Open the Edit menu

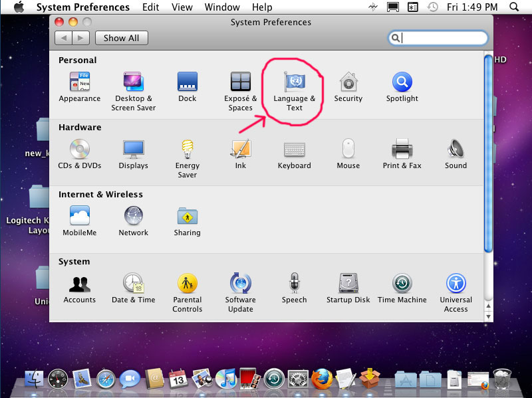tap(151, 7)
